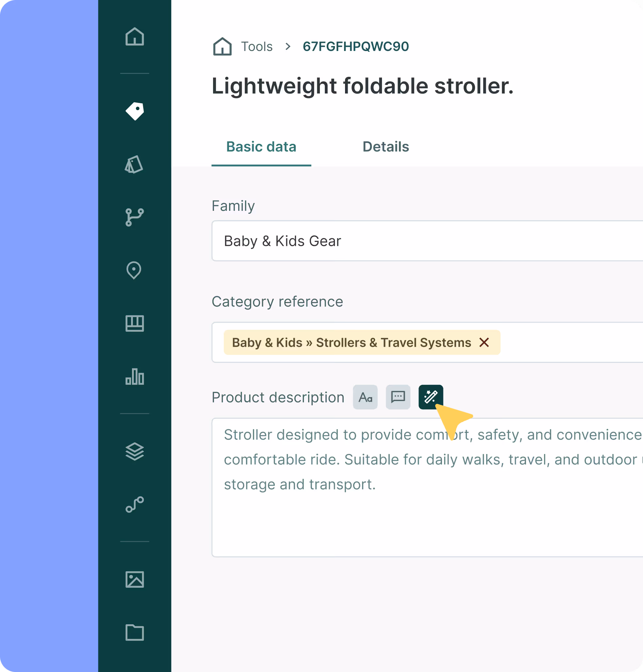This screenshot has width=643, height=672.
Task: Select the Basic data tab
Action: [x=261, y=147]
